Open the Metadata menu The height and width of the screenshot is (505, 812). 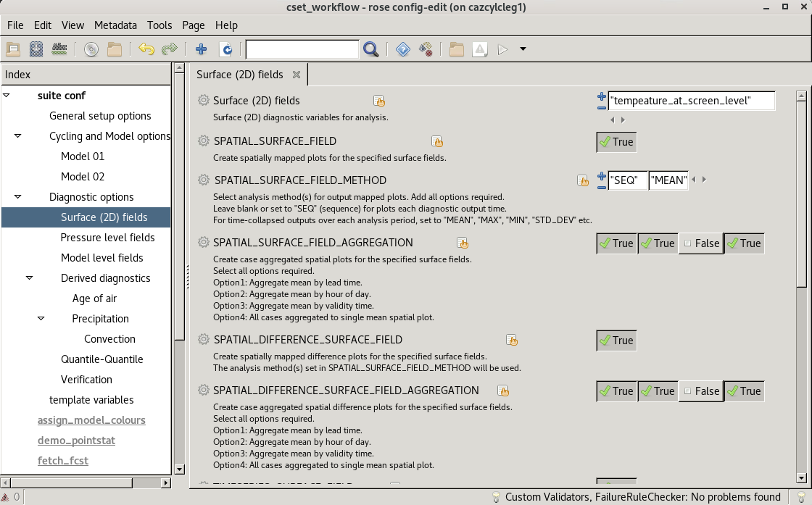click(x=115, y=25)
